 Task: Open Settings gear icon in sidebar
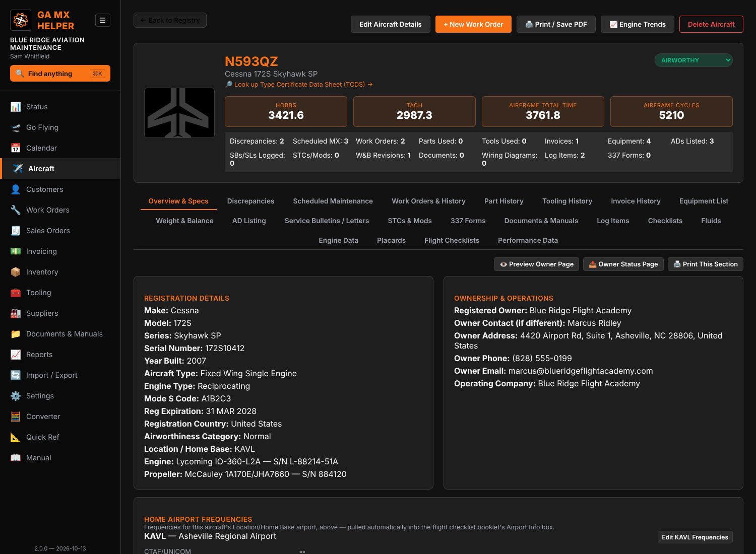click(x=16, y=396)
